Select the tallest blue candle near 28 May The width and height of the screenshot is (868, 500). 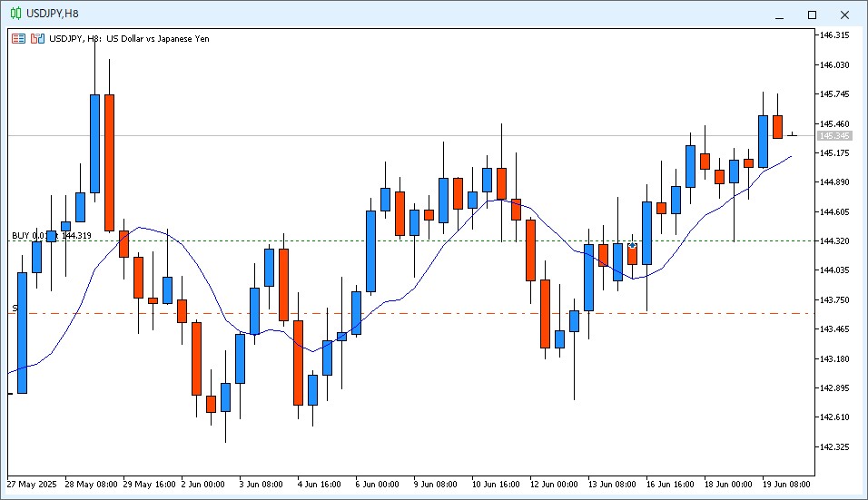pos(94,143)
